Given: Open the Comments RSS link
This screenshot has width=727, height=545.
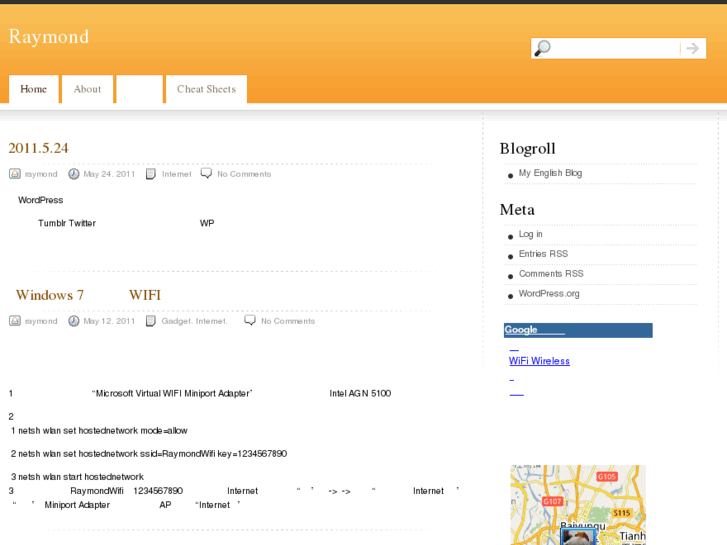Looking at the screenshot, I should click(x=551, y=274).
